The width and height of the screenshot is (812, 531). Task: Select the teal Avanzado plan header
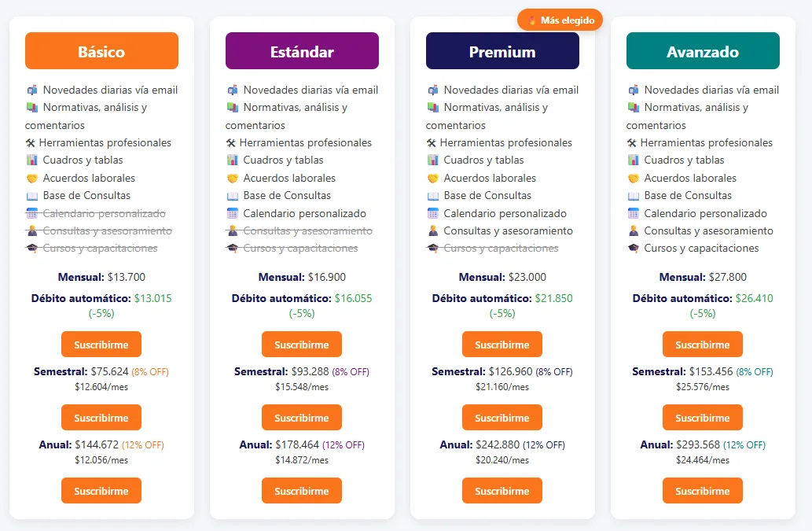click(x=703, y=51)
